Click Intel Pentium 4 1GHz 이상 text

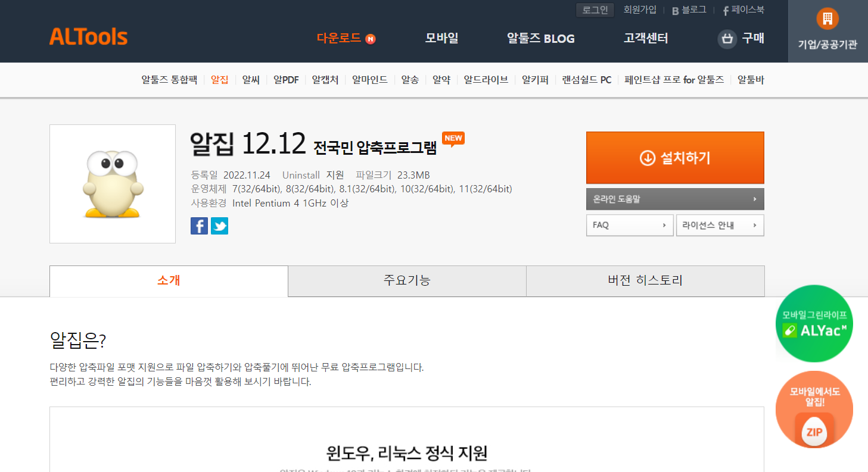[x=290, y=203]
